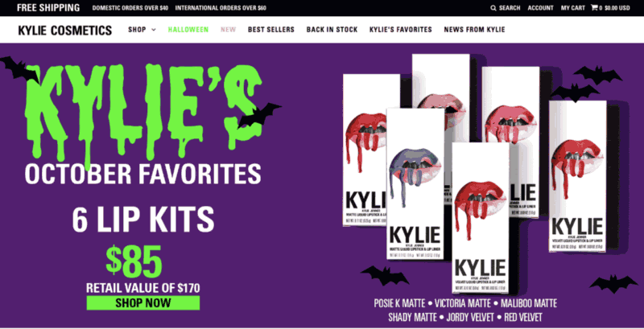The width and height of the screenshot is (644, 329).
Task: Go to the Halloween collection
Action: tap(188, 30)
